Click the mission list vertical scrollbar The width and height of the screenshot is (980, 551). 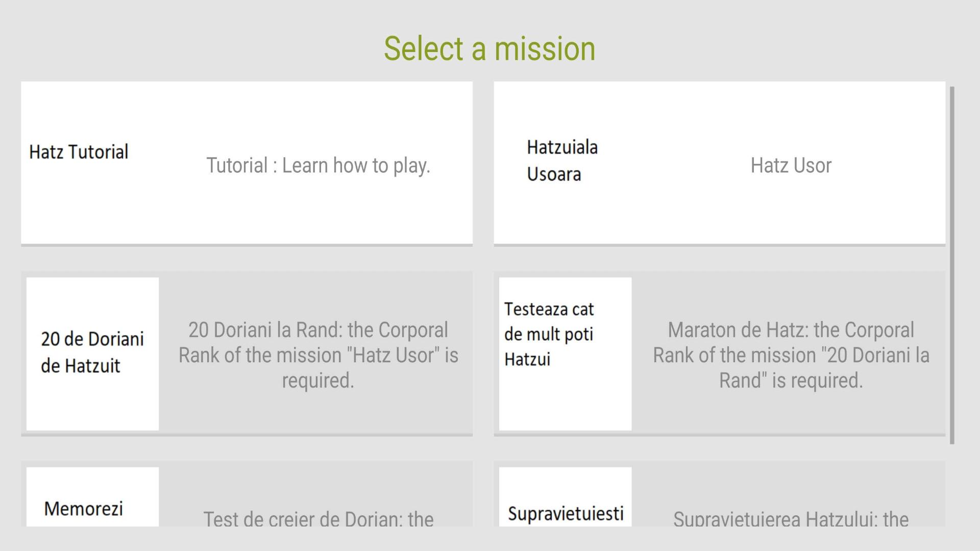pyautogui.click(x=952, y=265)
